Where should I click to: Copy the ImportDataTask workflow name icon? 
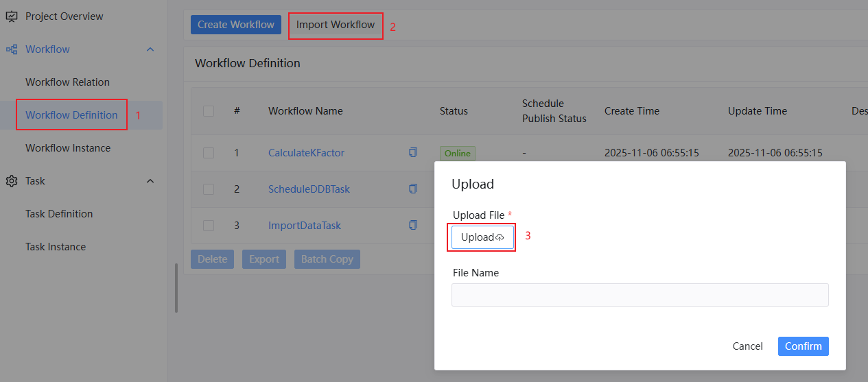(412, 225)
